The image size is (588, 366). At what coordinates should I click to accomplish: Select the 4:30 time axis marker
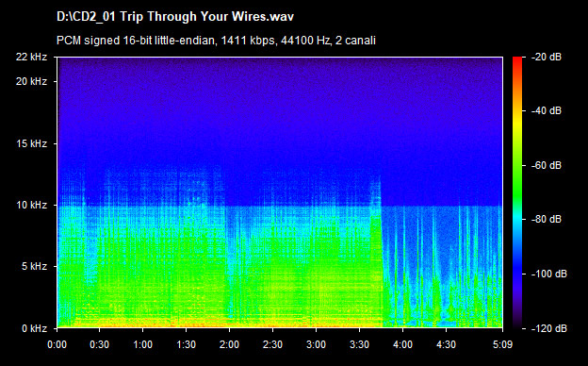pos(447,344)
